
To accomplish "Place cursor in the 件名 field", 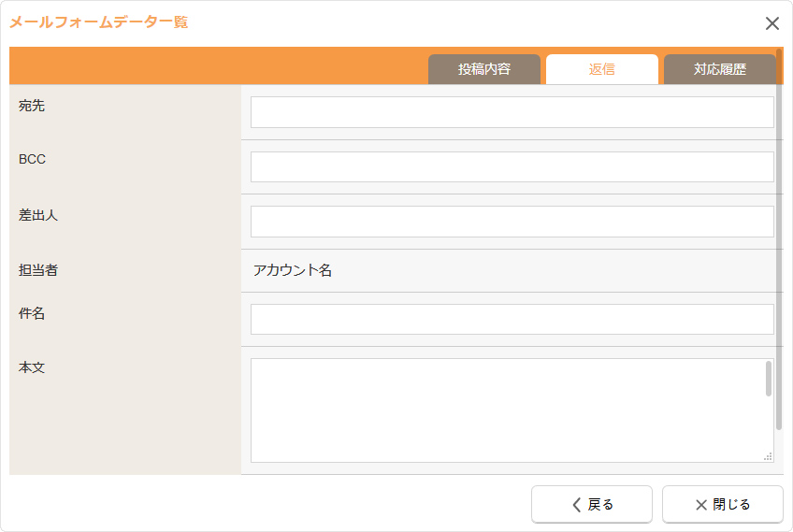I will click(512, 319).
